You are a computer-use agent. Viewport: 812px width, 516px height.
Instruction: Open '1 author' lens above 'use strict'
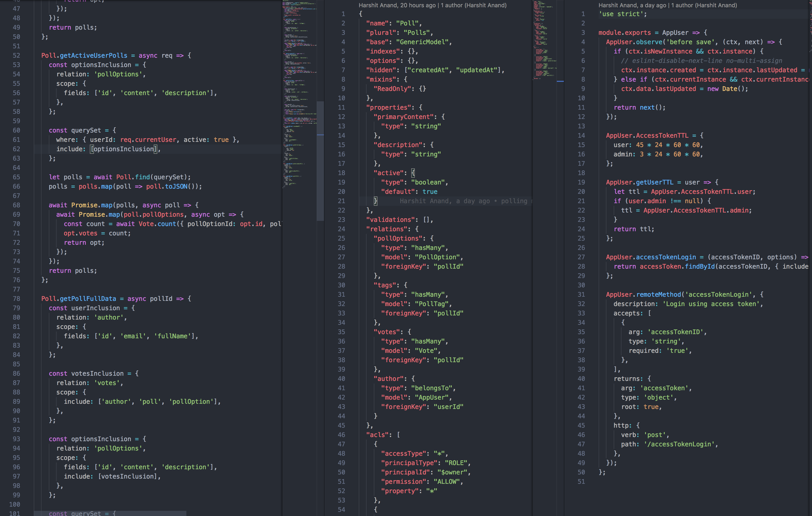704,5
